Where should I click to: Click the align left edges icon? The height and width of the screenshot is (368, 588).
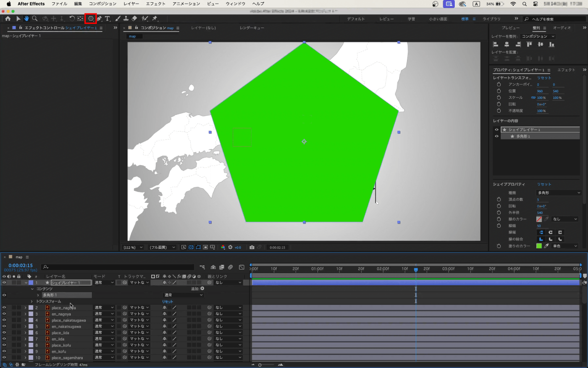[x=496, y=44]
